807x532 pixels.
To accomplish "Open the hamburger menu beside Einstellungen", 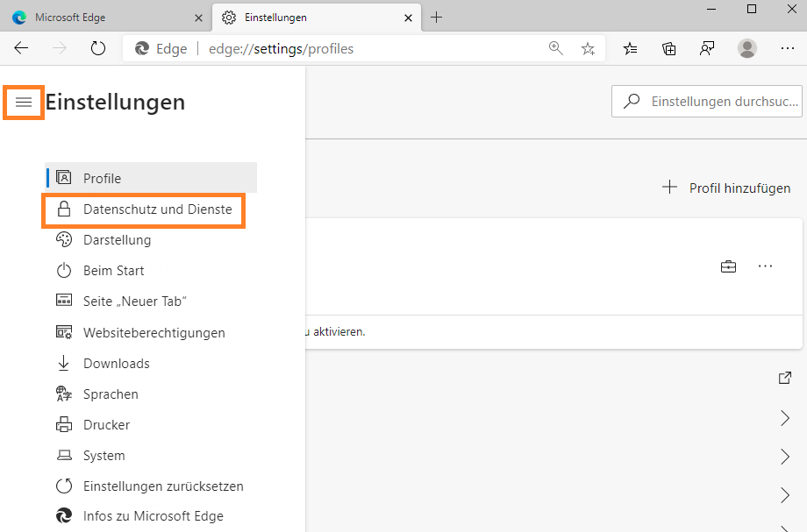I will (x=23, y=103).
